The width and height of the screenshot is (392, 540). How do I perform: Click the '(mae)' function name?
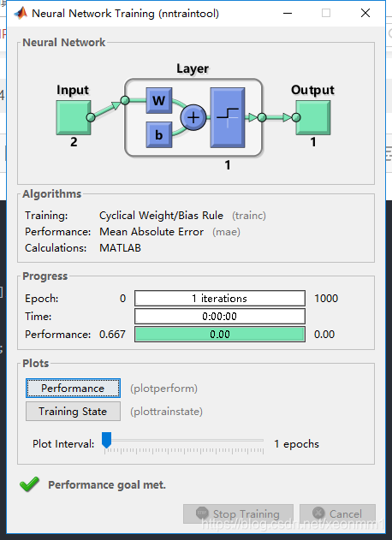point(226,232)
